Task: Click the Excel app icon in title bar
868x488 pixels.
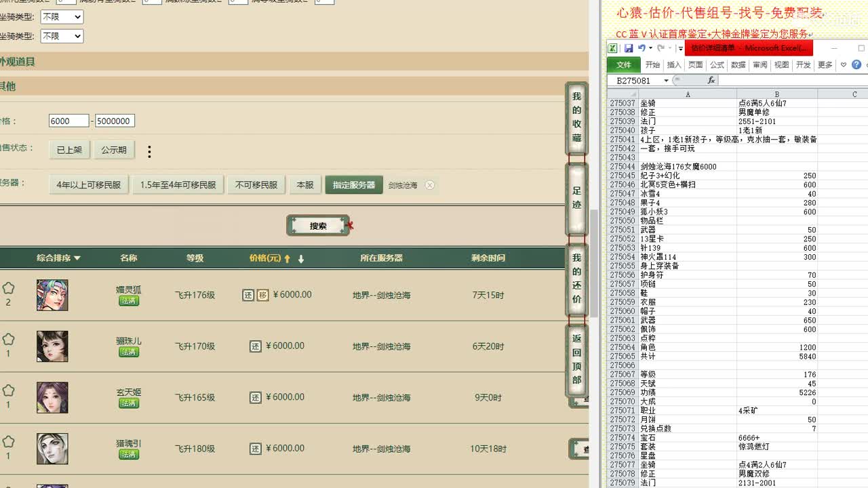Action: click(612, 48)
